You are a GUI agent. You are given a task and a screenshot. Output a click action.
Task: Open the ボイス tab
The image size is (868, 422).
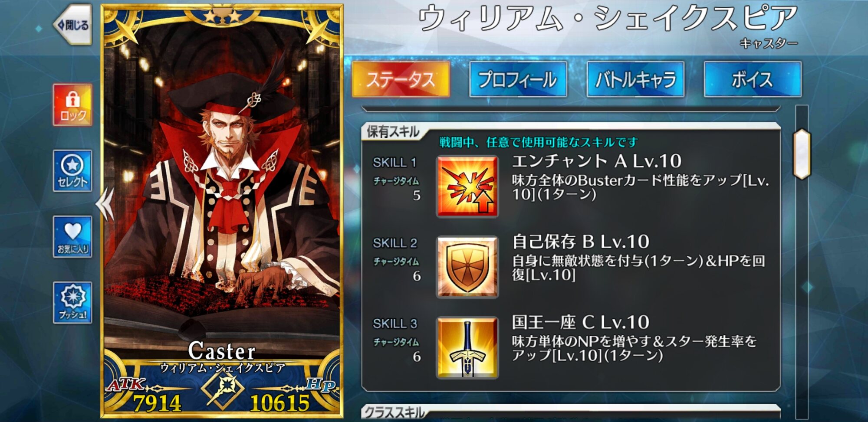753,79
